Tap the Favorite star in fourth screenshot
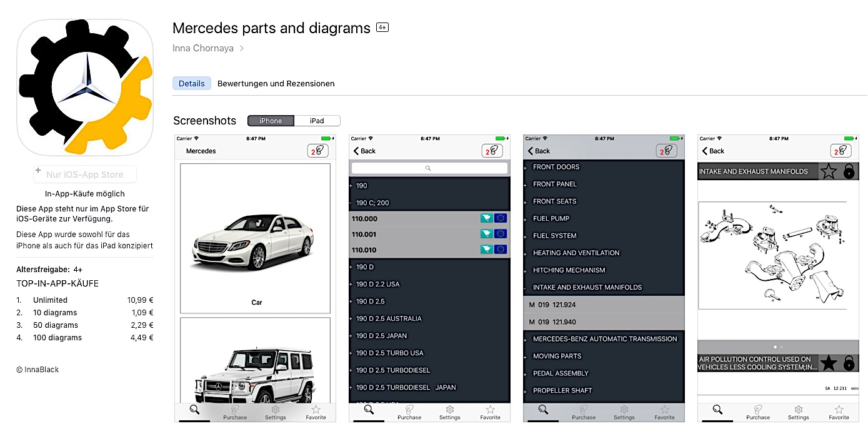The height and width of the screenshot is (426, 868). [839, 412]
